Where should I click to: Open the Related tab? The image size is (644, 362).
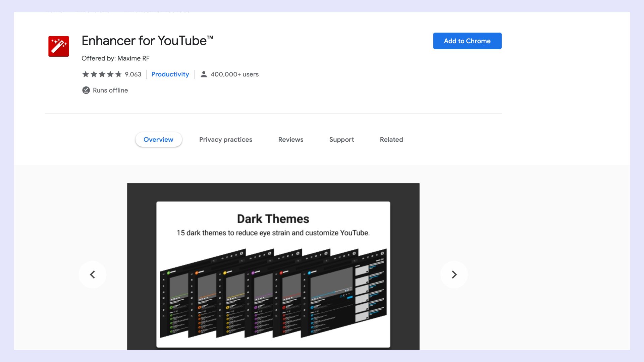[391, 139]
